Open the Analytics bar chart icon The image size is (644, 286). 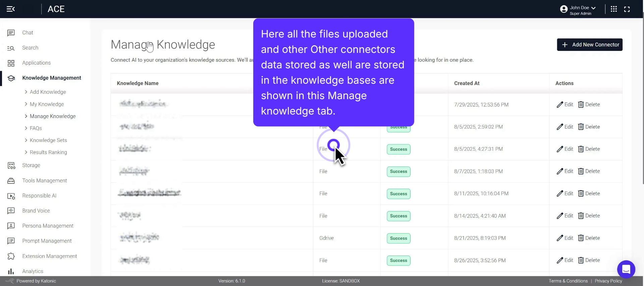coord(11,271)
